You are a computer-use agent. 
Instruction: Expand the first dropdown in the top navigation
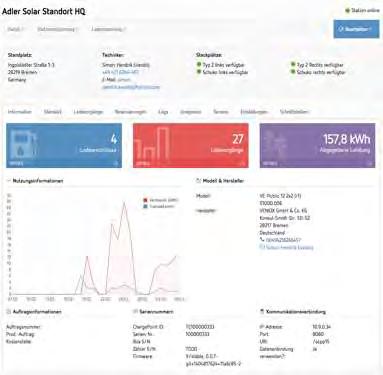coord(15,29)
